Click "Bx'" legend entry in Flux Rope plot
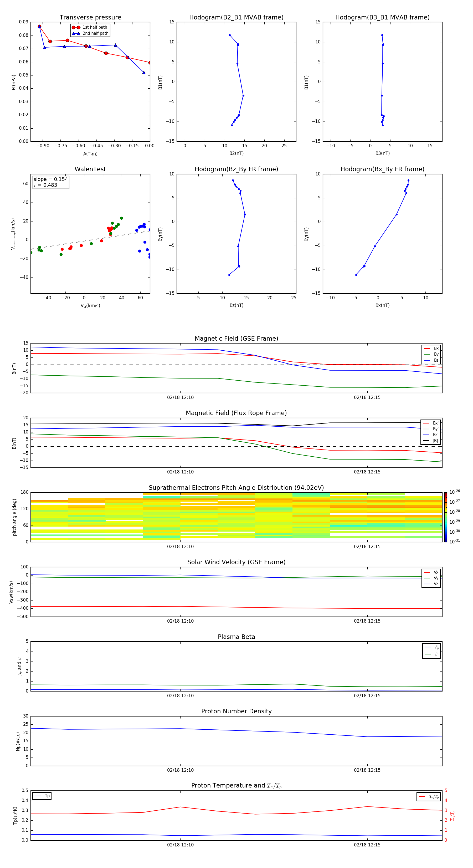Screen dimensions: 473x868 (x=431, y=423)
